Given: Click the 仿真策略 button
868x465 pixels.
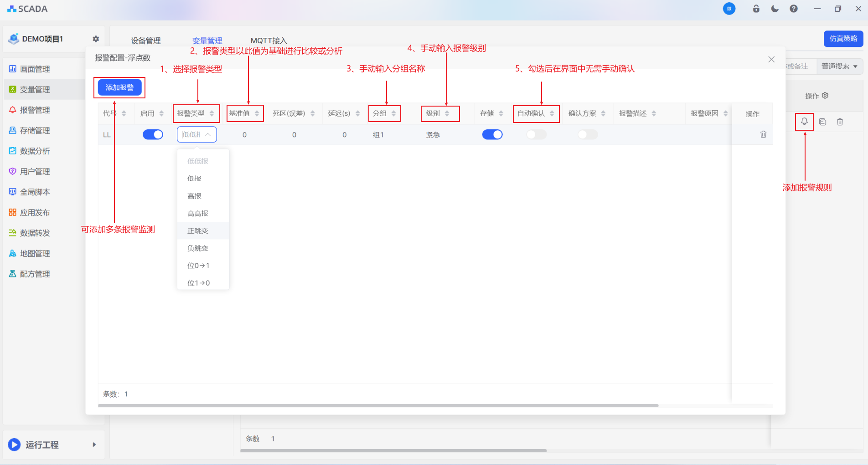Looking at the screenshot, I should (x=843, y=39).
